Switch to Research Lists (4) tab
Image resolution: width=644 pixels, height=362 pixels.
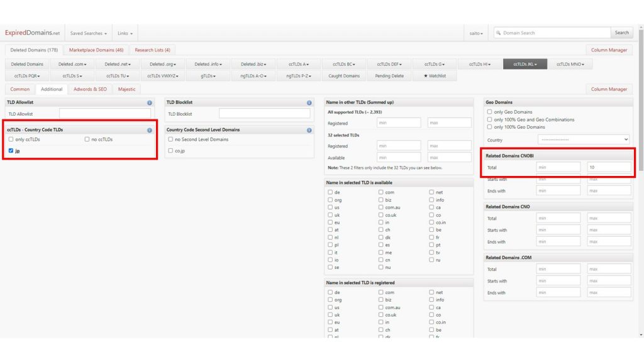(152, 50)
